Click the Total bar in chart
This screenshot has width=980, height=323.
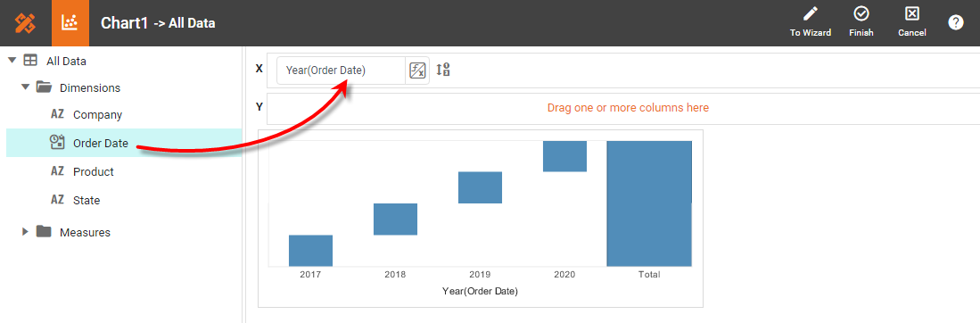(x=649, y=203)
